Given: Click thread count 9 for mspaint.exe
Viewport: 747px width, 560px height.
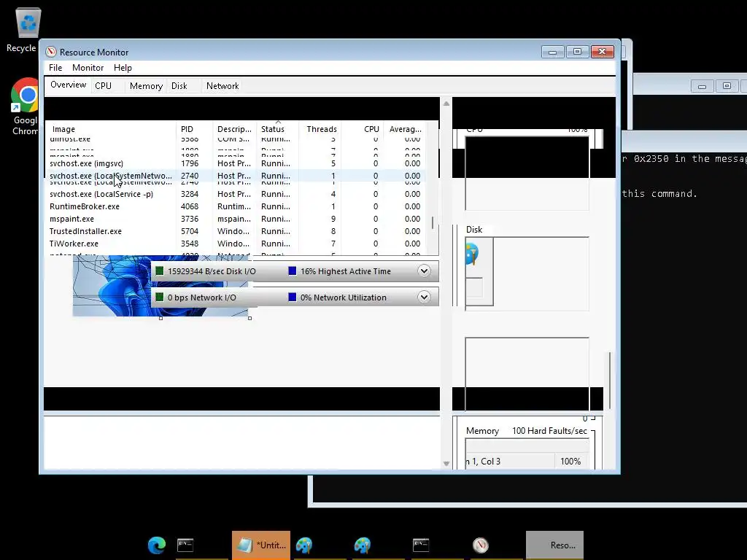Looking at the screenshot, I should pos(333,219).
